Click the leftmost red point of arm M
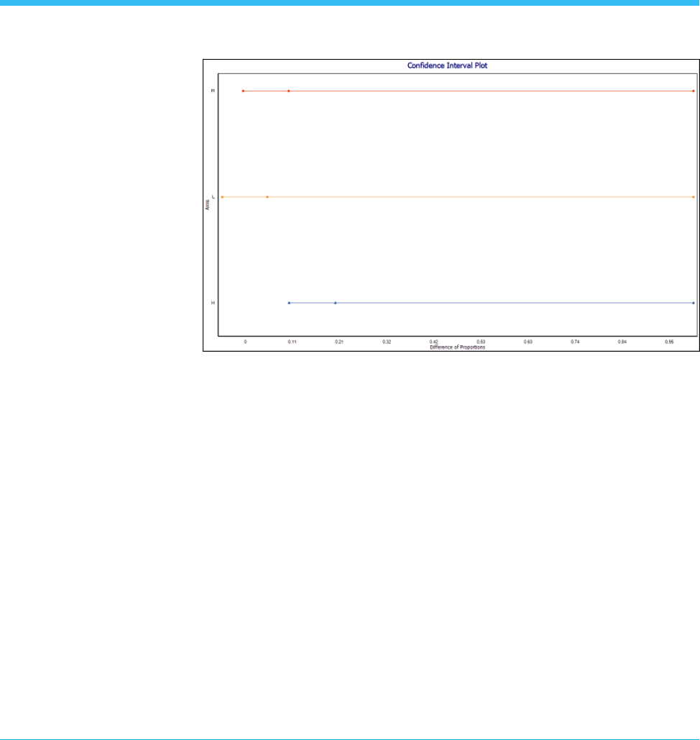The height and width of the screenshot is (740, 700). click(x=244, y=91)
